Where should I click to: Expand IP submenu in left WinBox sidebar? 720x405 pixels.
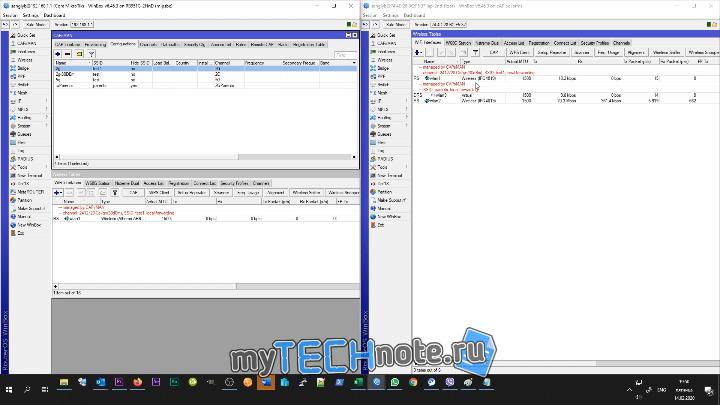(x=46, y=101)
